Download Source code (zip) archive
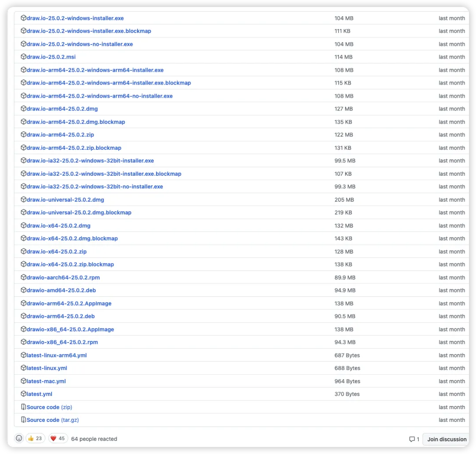 49,407
